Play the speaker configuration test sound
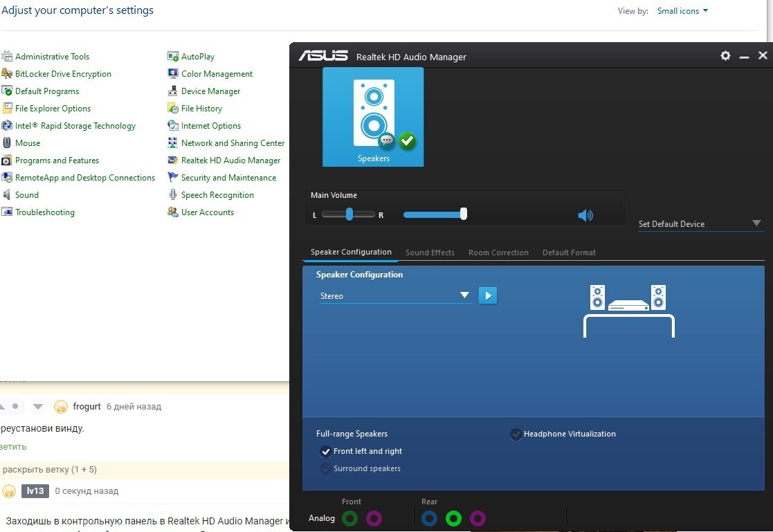This screenshot has width=773, height=532. [488, 296]
